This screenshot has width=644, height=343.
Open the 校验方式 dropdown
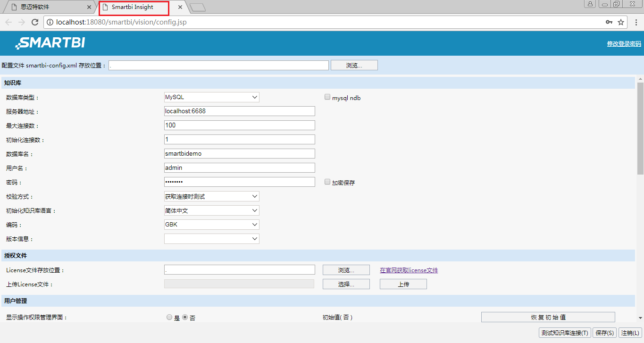[212, 196]
